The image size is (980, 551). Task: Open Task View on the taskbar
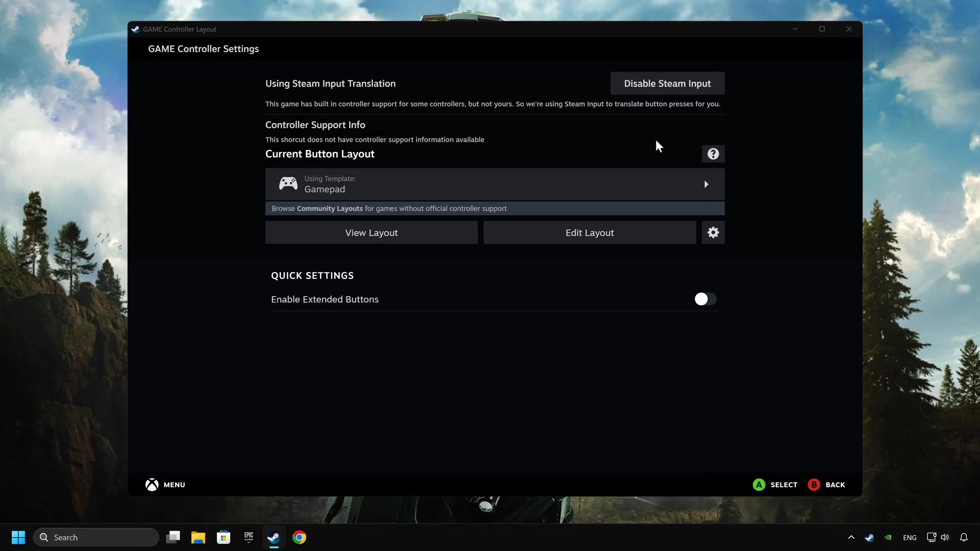(173, 537)
